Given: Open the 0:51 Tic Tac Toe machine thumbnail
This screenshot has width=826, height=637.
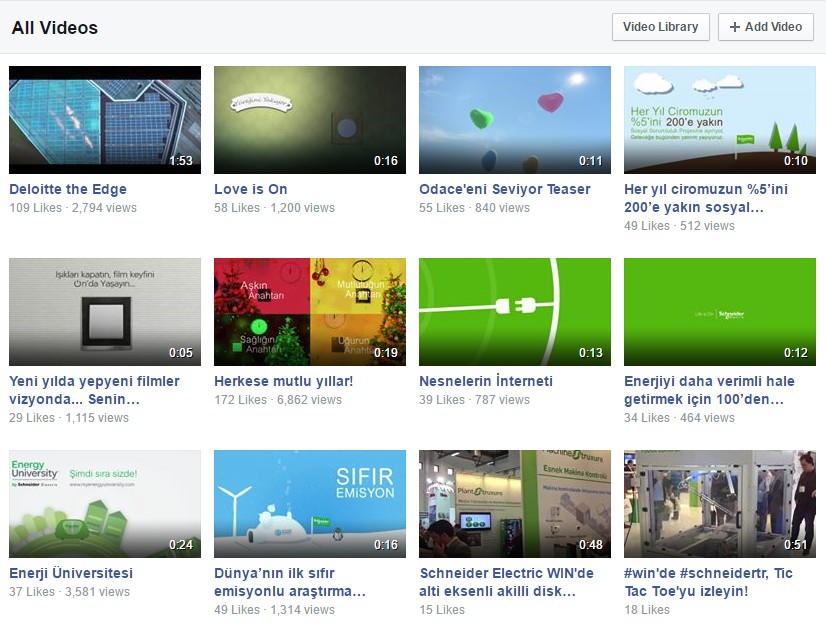Looking at the screenshot, I should 720,504.
